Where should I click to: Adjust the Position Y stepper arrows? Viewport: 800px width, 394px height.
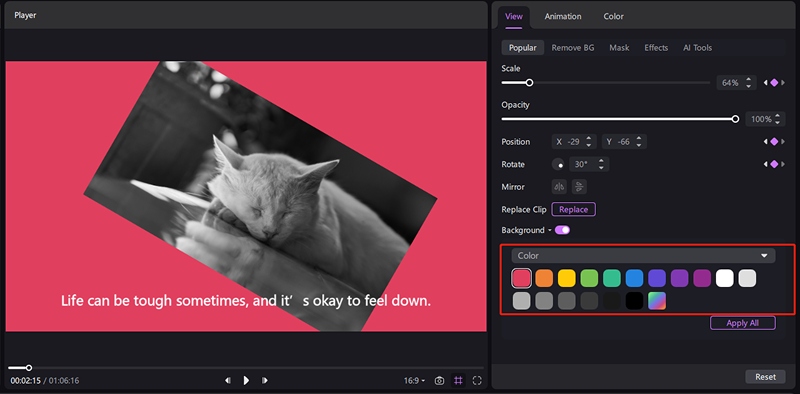[638, 142]
